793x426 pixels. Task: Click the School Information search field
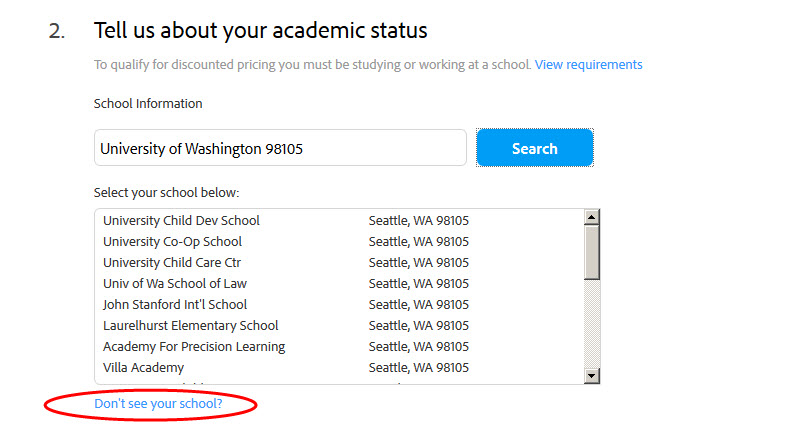tap(280, 148)
